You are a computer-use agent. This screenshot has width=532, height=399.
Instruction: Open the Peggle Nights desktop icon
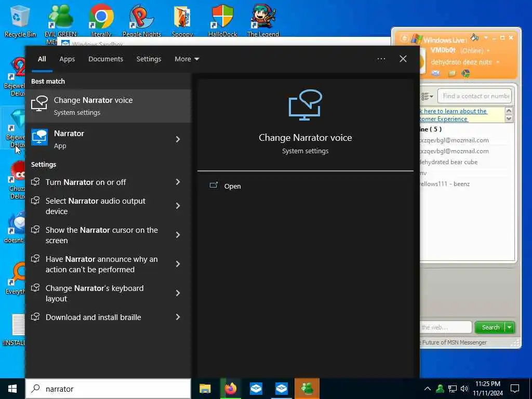pyautogui.click(x=141, y=20)
